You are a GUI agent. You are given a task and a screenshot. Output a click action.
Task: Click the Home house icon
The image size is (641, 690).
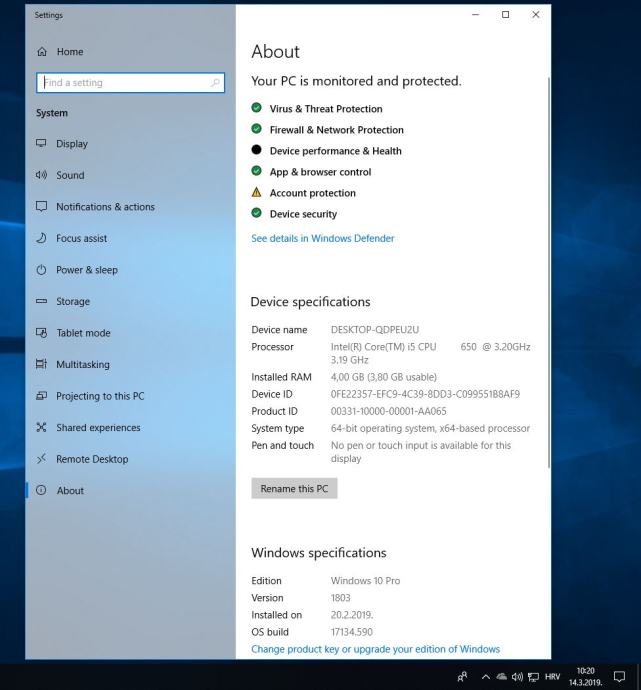(x=42, y=52)
